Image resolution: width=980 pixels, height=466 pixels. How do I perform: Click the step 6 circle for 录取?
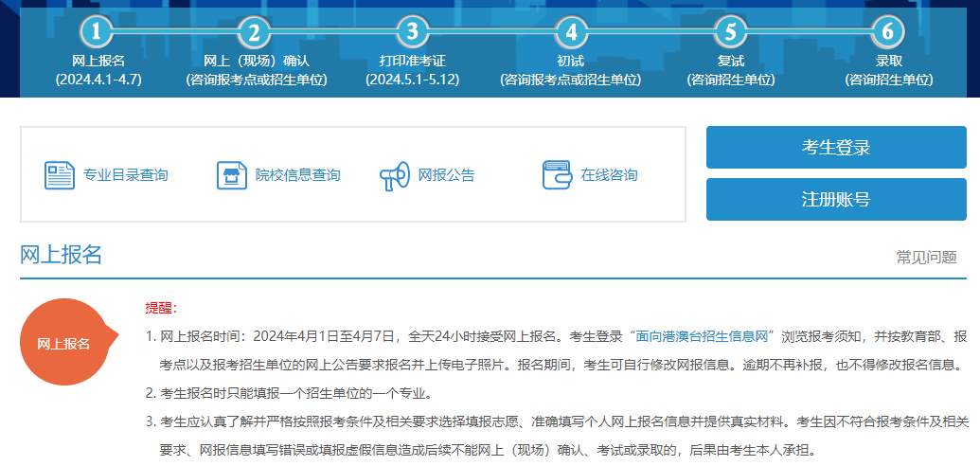pos(888,32)
